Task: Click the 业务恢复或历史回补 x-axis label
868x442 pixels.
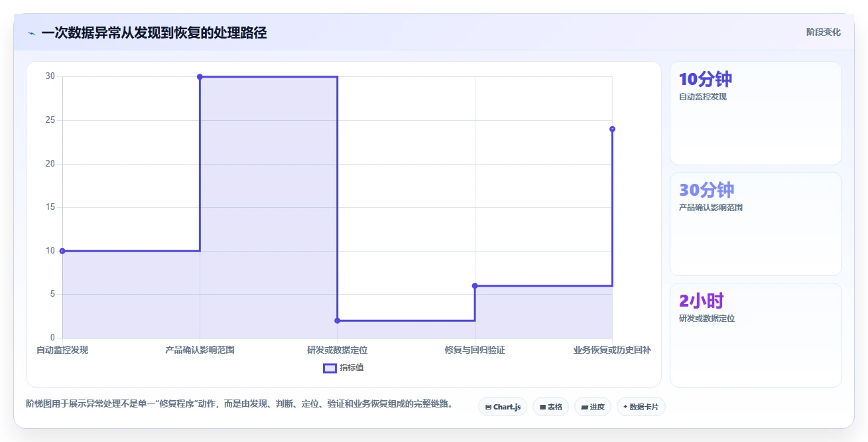Action: 612,350
